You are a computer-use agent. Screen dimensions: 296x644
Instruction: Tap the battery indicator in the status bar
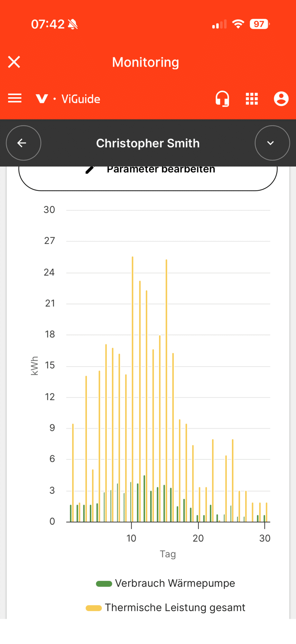[260, 24]
